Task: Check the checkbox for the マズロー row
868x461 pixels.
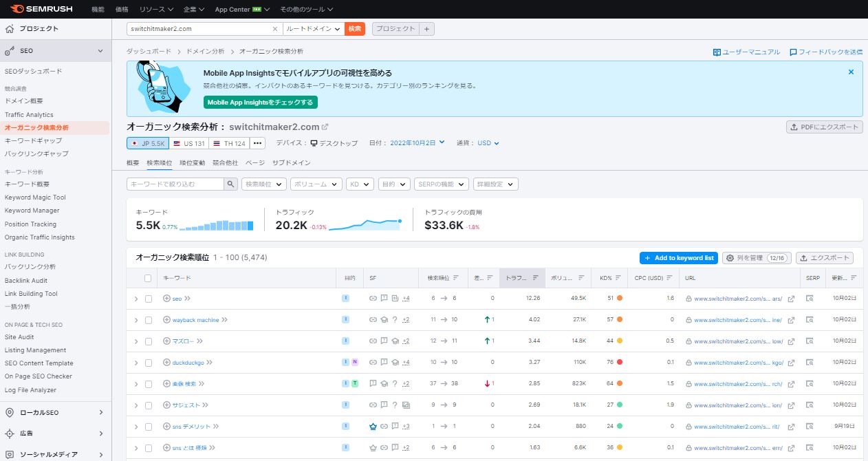Action: coord(148,341)
